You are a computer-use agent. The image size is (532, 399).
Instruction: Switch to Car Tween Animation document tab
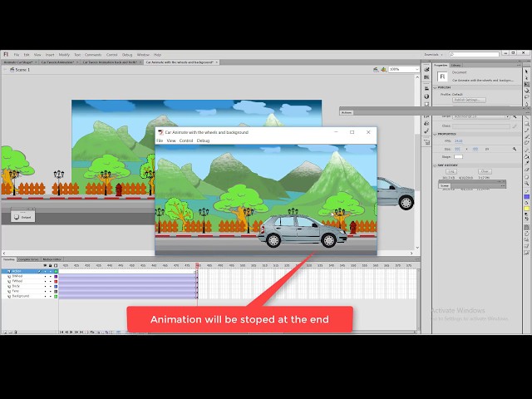57,62
